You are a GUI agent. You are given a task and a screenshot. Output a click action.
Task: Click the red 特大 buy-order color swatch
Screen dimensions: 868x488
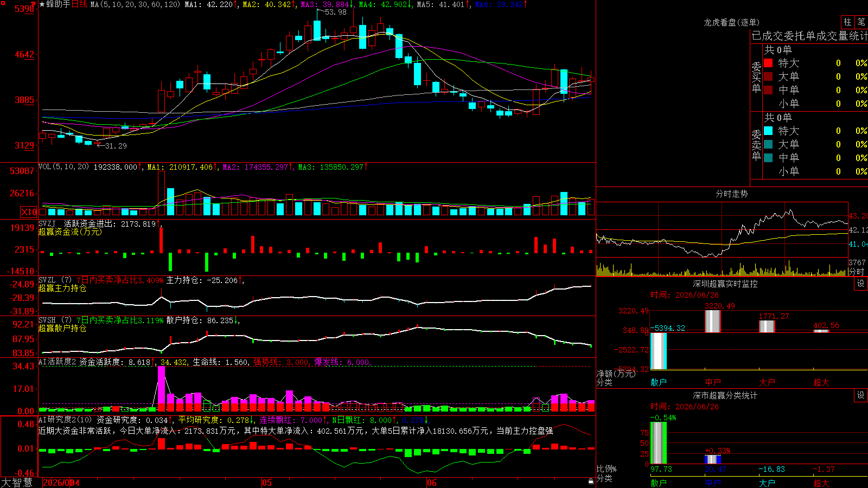tap(768, 63)
